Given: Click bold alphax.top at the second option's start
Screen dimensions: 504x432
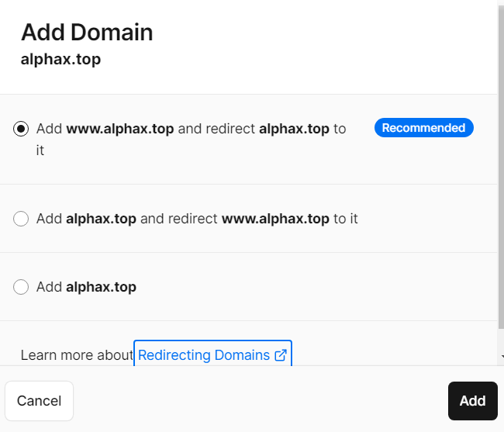Looking at the screenshot, I should (x=101, y=219).
